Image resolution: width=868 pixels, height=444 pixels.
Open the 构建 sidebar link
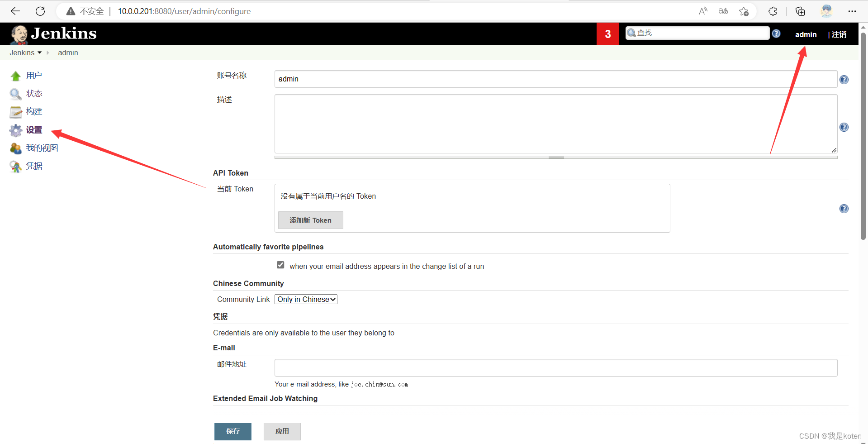click(x=34, y=111)
